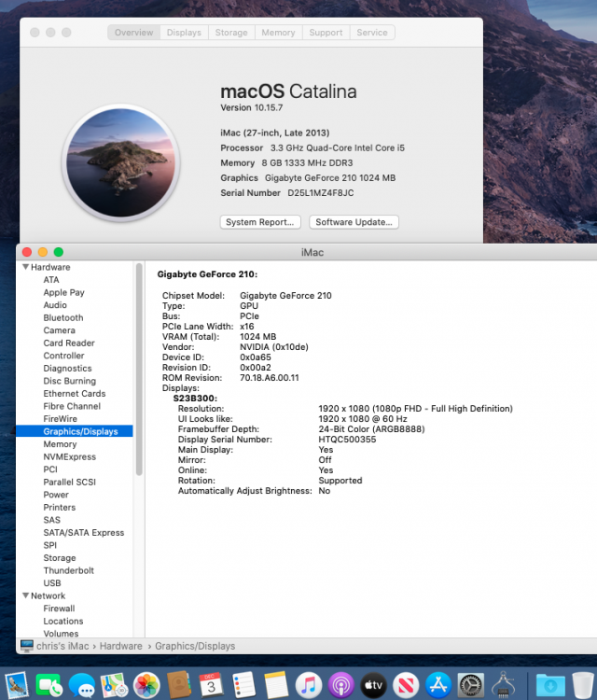
Task: Click chris's iMac in the path bar
Action: tap(62, 646)
